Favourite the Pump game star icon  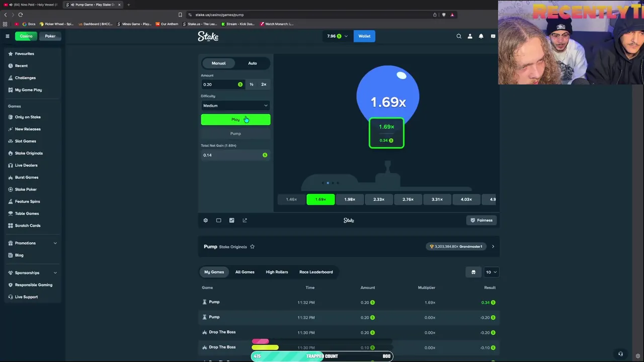click(252, 246)
